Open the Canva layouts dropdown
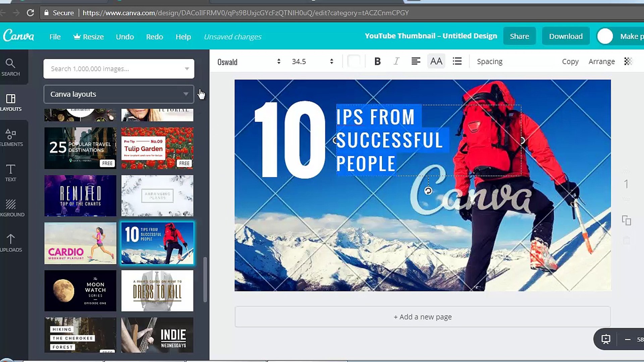Screen dimensions: 644x362 point(118,94)
